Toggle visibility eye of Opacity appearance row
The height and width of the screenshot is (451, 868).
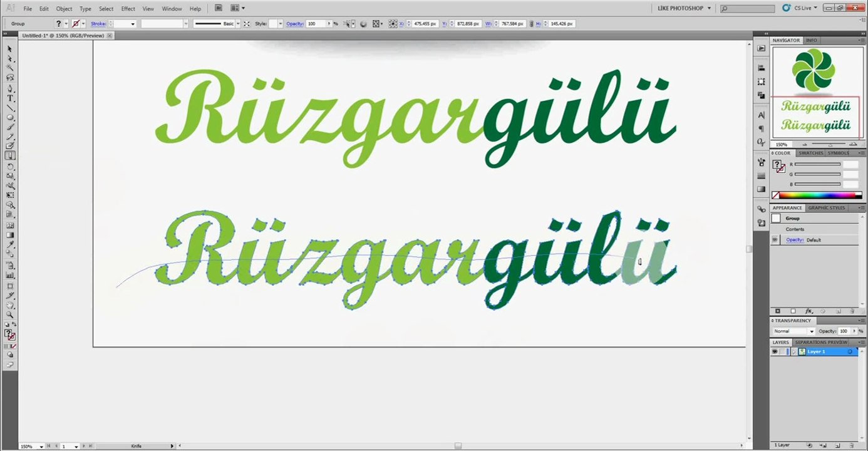[775, 240]
